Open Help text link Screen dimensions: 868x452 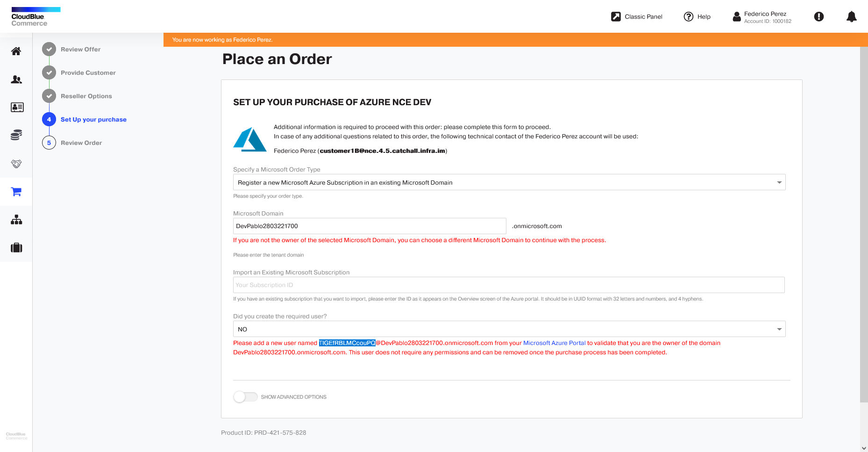point(704,17)
